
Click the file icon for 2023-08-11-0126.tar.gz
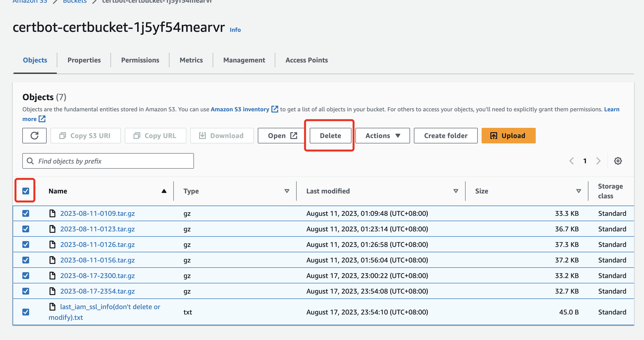pos(52,244)
